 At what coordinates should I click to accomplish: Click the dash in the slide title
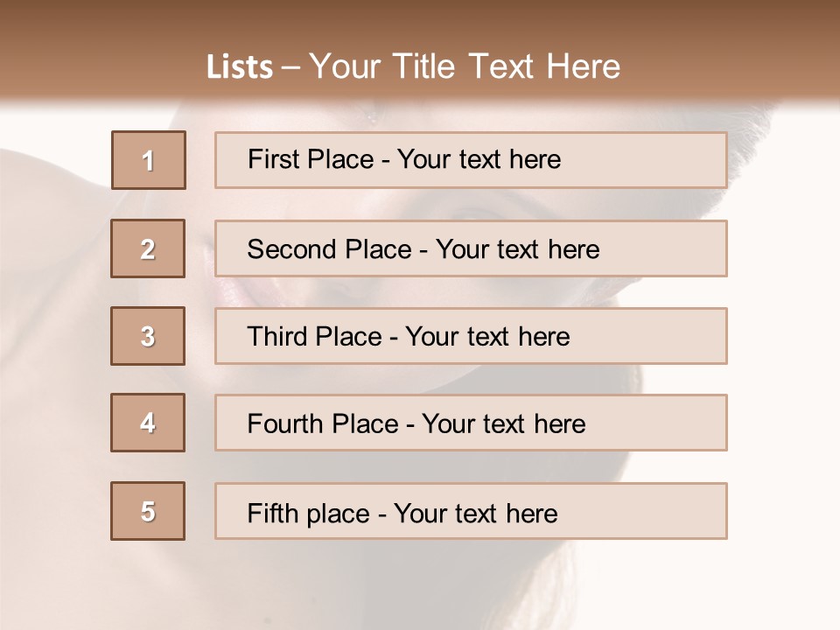290,67
